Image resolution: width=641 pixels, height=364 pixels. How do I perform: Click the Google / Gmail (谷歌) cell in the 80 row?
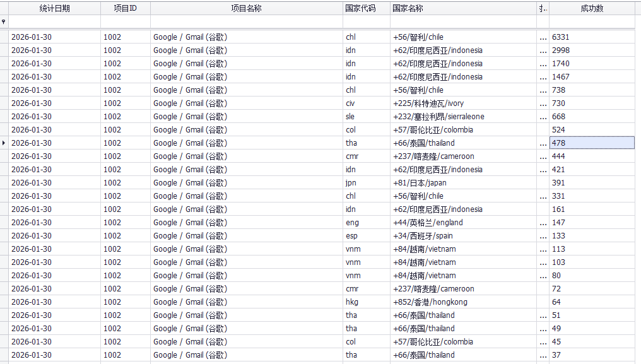(x=247, y=276)
